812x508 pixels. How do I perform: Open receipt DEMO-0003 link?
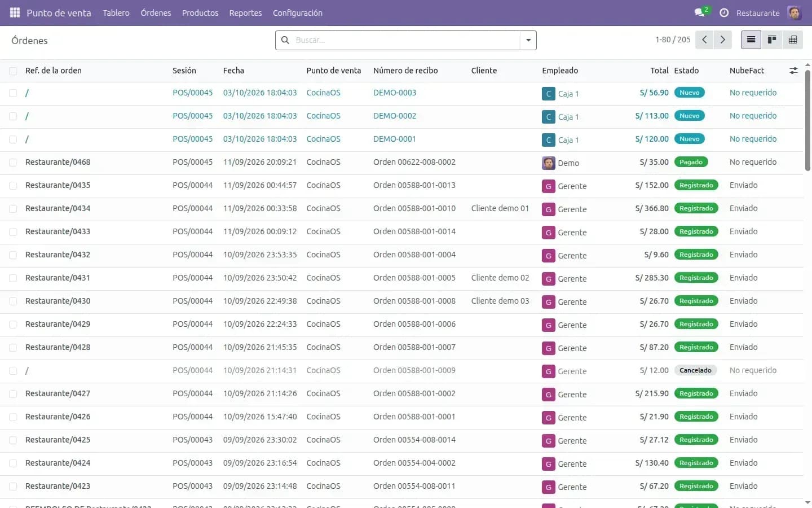coord(395,93)
